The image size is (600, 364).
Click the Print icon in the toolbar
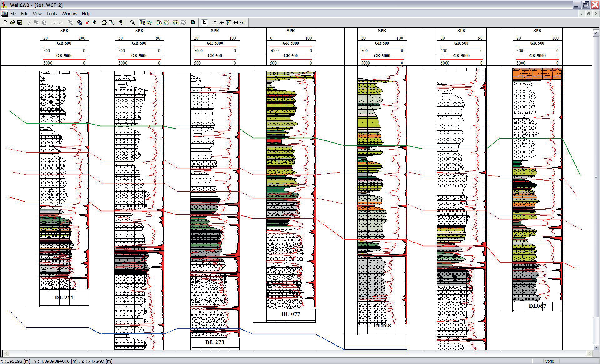click(104, 22)
